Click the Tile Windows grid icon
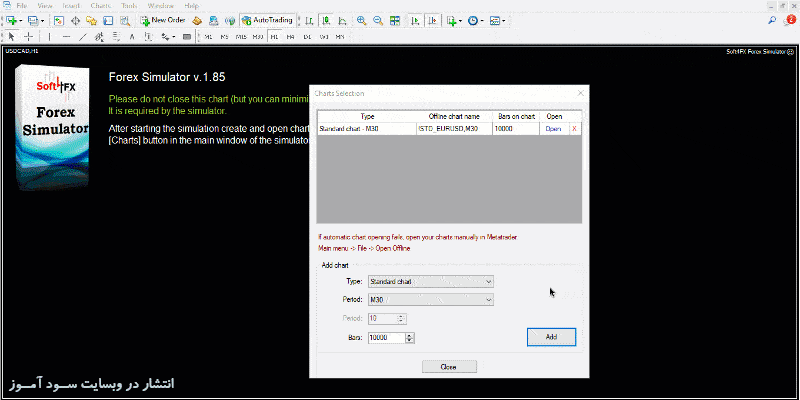Image resolution: width=800 pixels, height=400 pixels. 394,20
